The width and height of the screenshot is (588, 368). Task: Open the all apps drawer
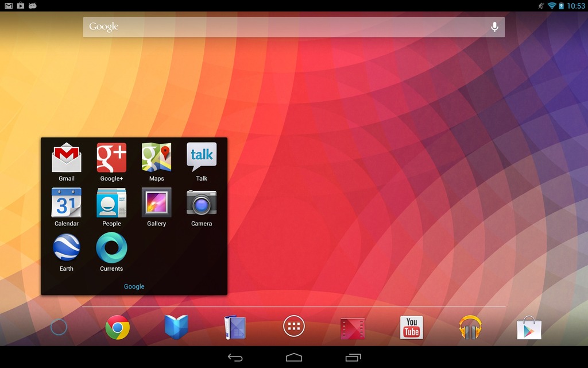[x=294, y=327]
